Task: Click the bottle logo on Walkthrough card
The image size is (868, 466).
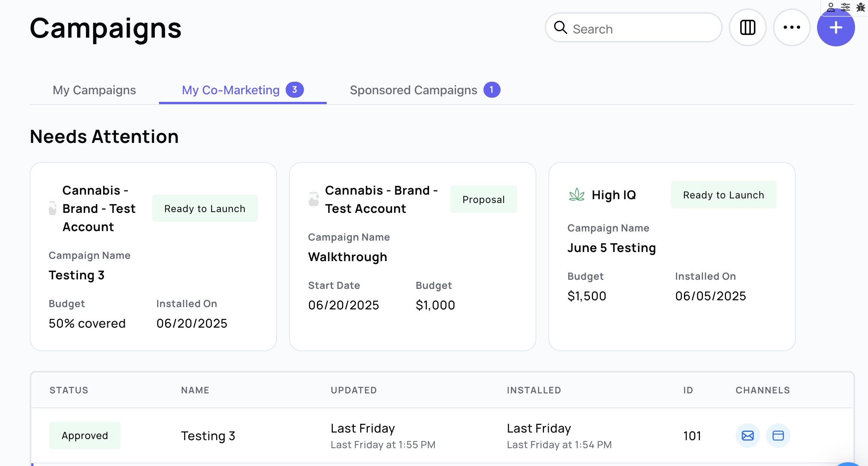Action: click(313, 199)
